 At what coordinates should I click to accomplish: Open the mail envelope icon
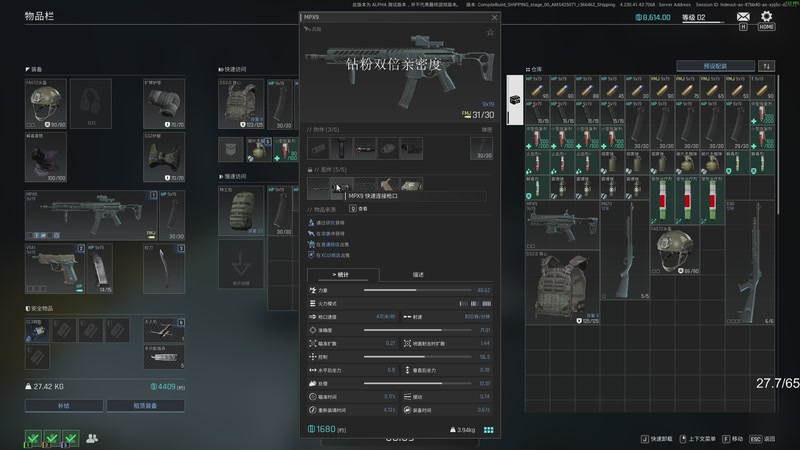743,16
